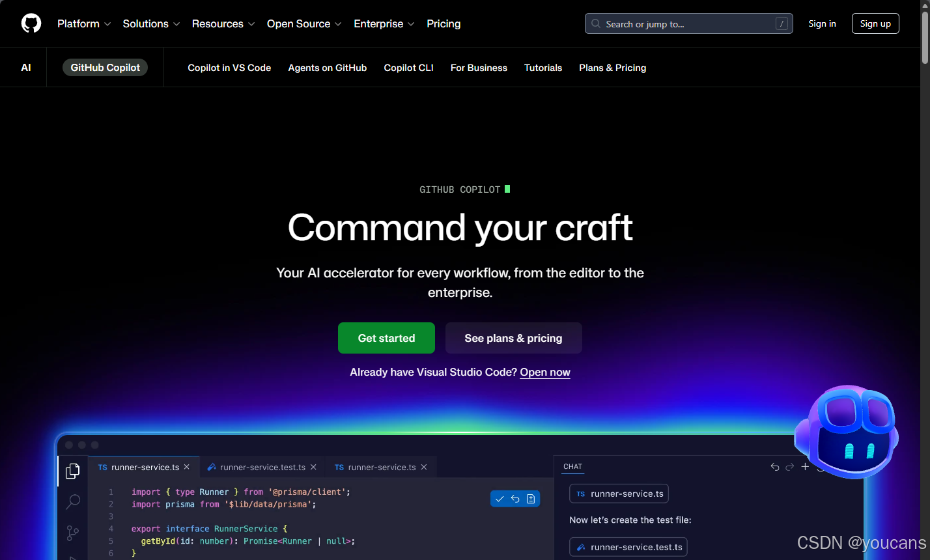Click code line 'export interface RunnerService {'
The height and width of the screenshot is (560, 930).
tap(209, 529)
